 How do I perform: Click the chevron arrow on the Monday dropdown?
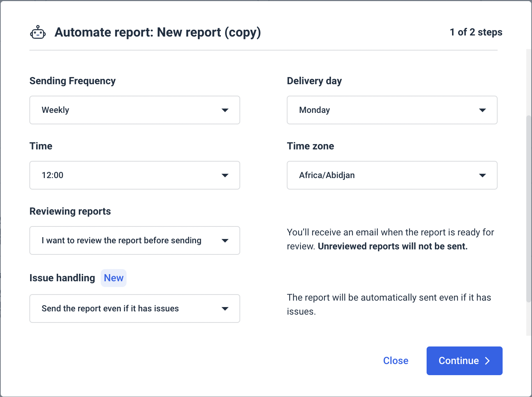483,110
